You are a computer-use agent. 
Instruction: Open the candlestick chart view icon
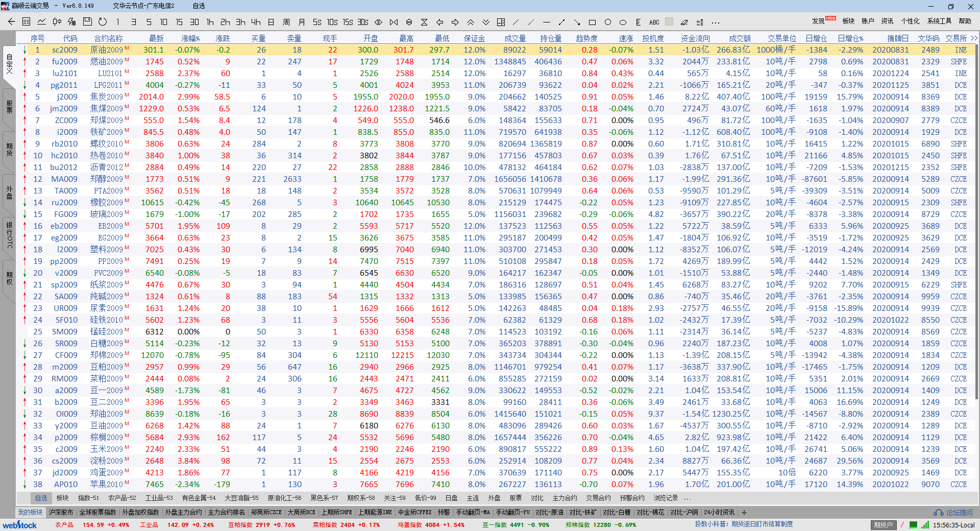pyautogui.click(x=57, y=22)
